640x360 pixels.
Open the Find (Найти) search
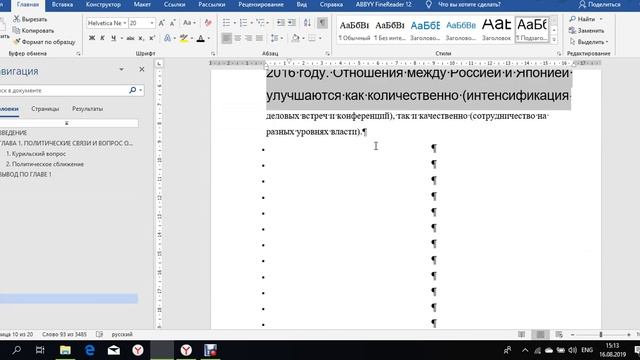(582, 19)
